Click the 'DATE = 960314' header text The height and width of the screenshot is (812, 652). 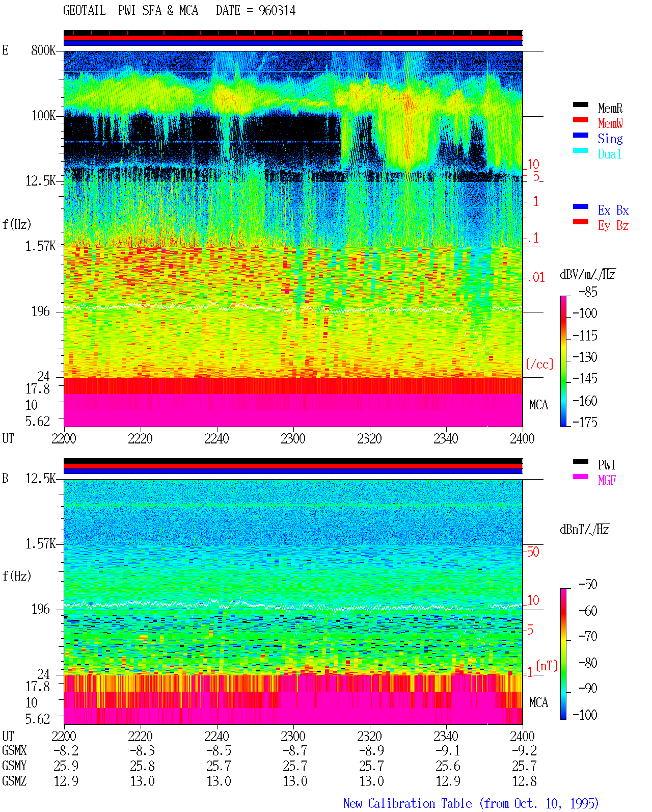[256, 11]
